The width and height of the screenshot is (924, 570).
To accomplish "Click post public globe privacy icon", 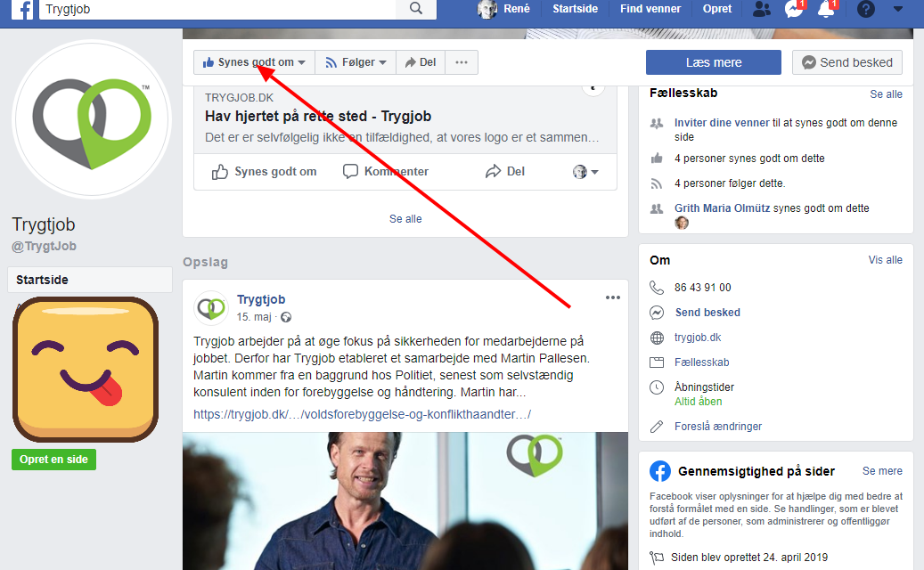I will click(286, 317).
